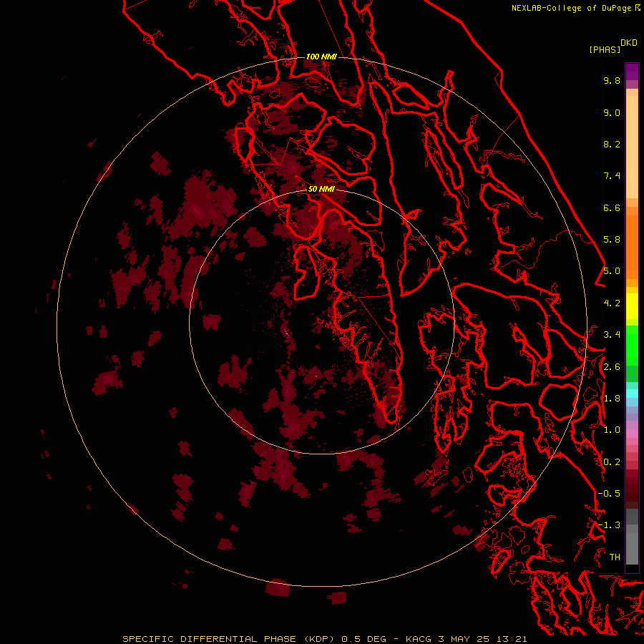Screen dimensions: 644x644
Task: Click the pink color bar segment
Action: 632,434
